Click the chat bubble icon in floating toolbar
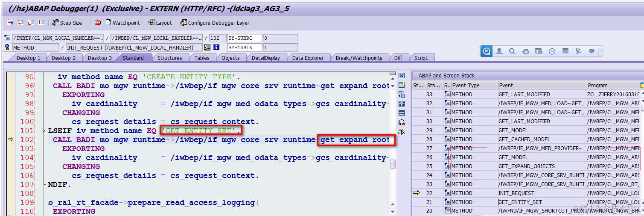 592,51
